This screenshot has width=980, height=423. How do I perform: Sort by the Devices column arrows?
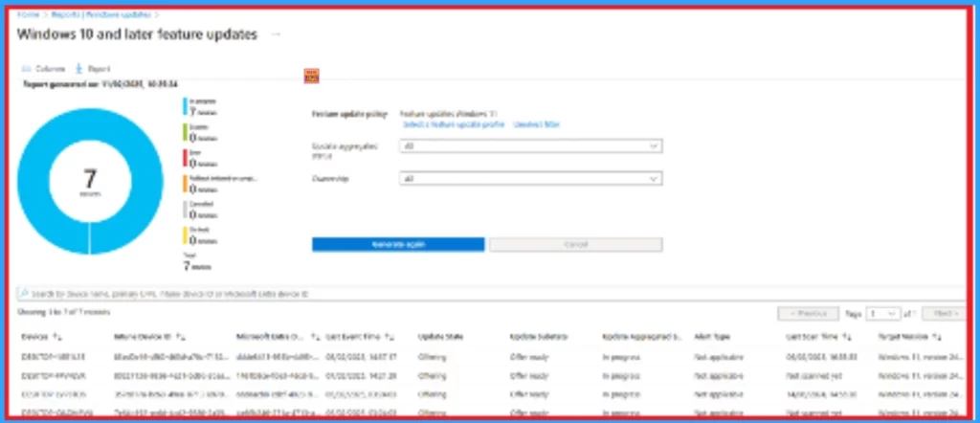[x=56, y=337]
